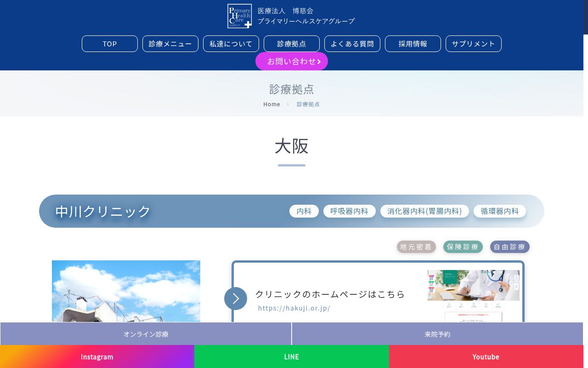Follow the Home breadcrumb link
The image size is (588, 368).
pos(271,104)
